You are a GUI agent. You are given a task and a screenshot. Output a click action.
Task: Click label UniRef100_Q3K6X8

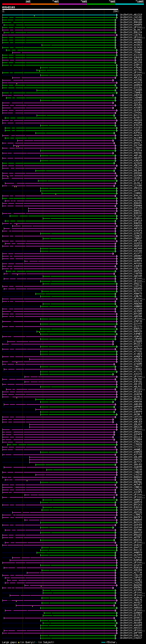(131, 58)
